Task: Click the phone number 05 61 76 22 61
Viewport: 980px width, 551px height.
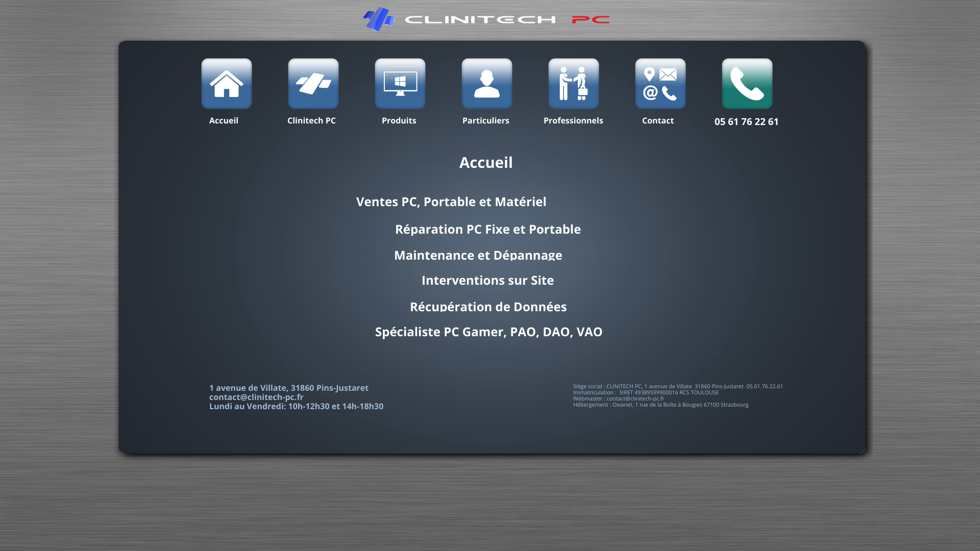Action: click(747, 121)
